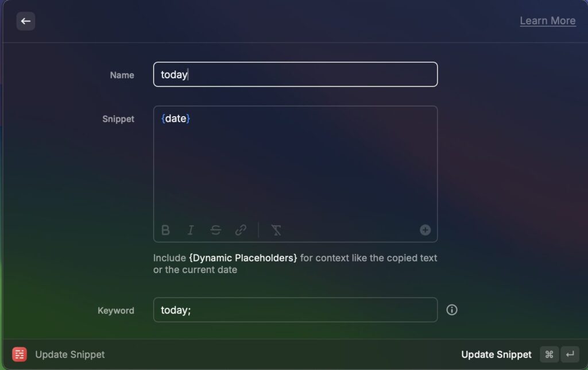
Task: Show keyword info via the info icon
Action: point(452,310)
